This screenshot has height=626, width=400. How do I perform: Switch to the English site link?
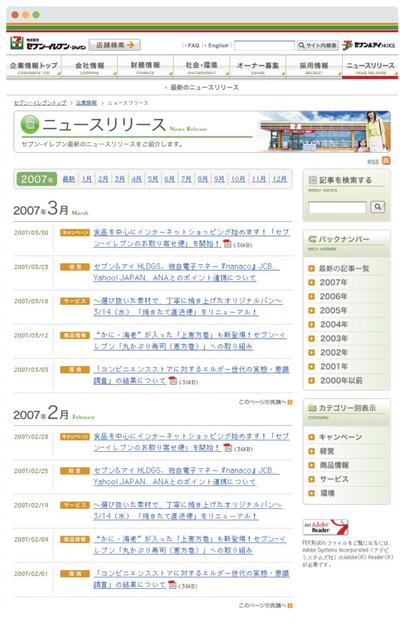(217, 46)
